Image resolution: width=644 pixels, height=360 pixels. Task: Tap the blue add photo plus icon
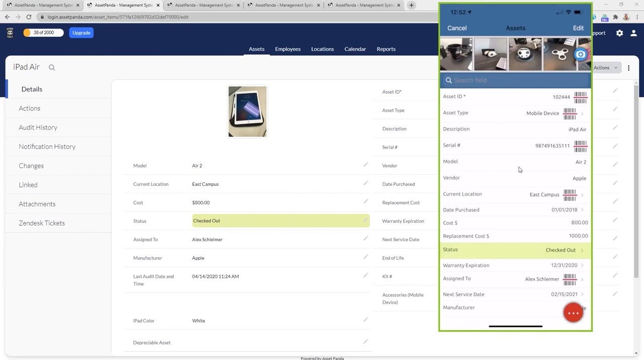(581, 54)
